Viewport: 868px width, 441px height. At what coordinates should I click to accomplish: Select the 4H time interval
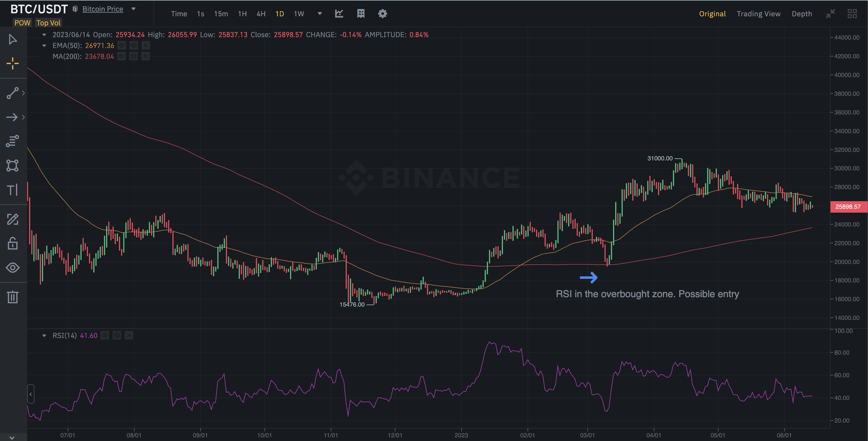(x=261, y=14)
